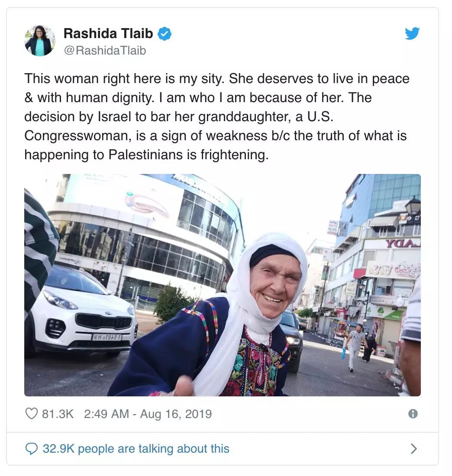Click the blue verified badge

pyautogui.click(x=165, y=34)
